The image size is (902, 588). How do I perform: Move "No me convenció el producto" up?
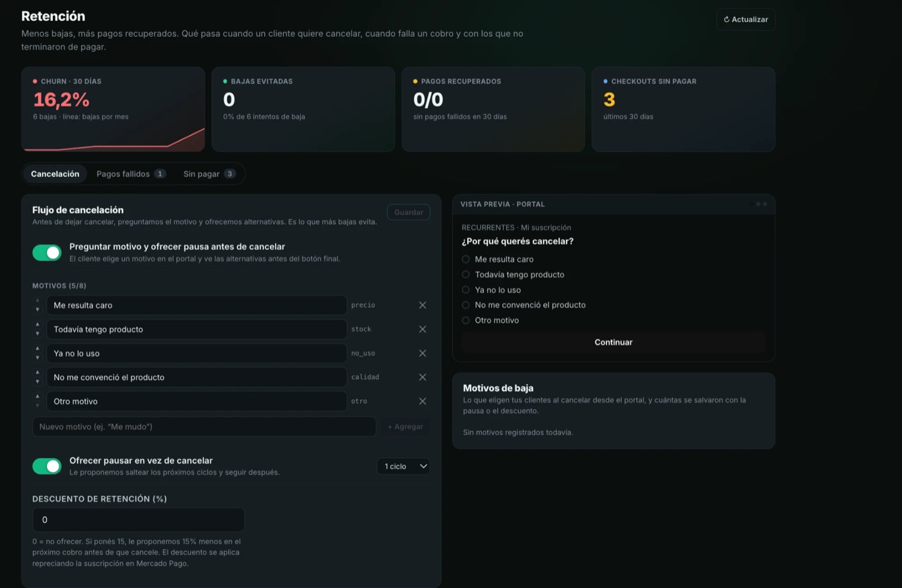[x=37, y=372]
